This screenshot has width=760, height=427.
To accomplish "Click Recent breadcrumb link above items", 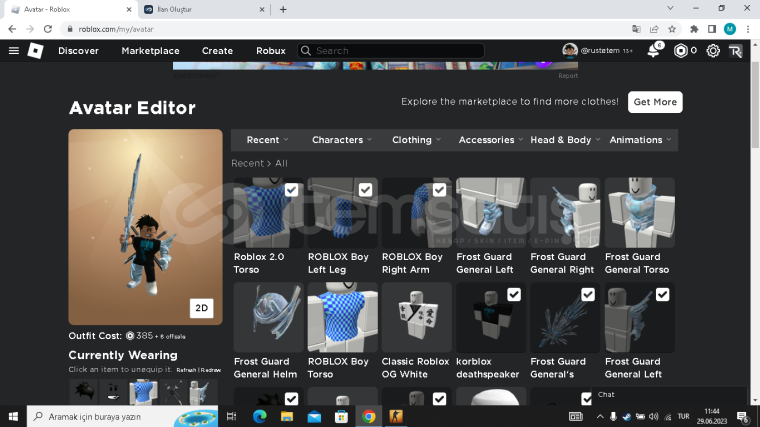I will (x=247, y=163).
